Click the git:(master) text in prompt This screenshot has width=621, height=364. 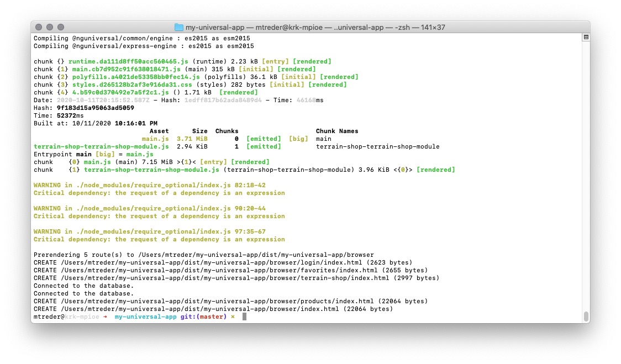(x=203, y=316)
